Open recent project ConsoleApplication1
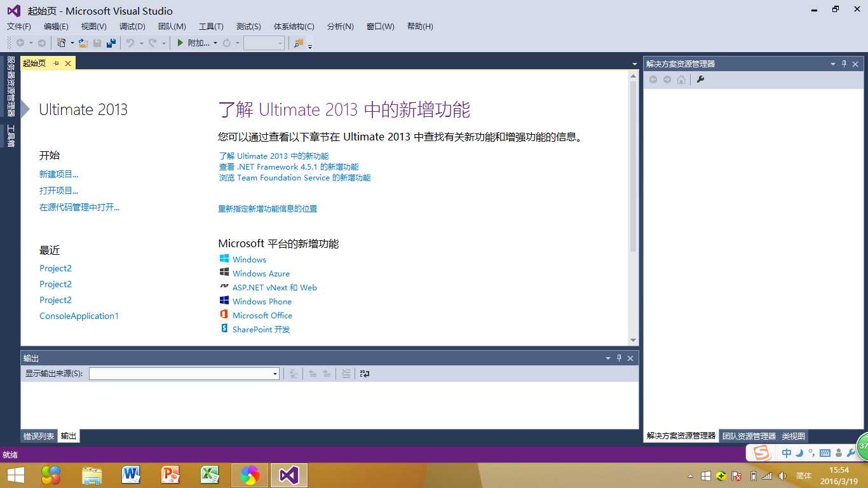The width and height of the screenshot is (868, 488). coord(79,316)
